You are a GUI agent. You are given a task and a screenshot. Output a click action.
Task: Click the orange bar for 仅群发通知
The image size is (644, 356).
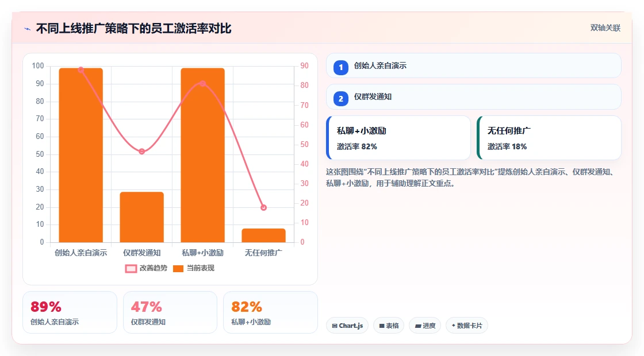[x=141, y=217]
